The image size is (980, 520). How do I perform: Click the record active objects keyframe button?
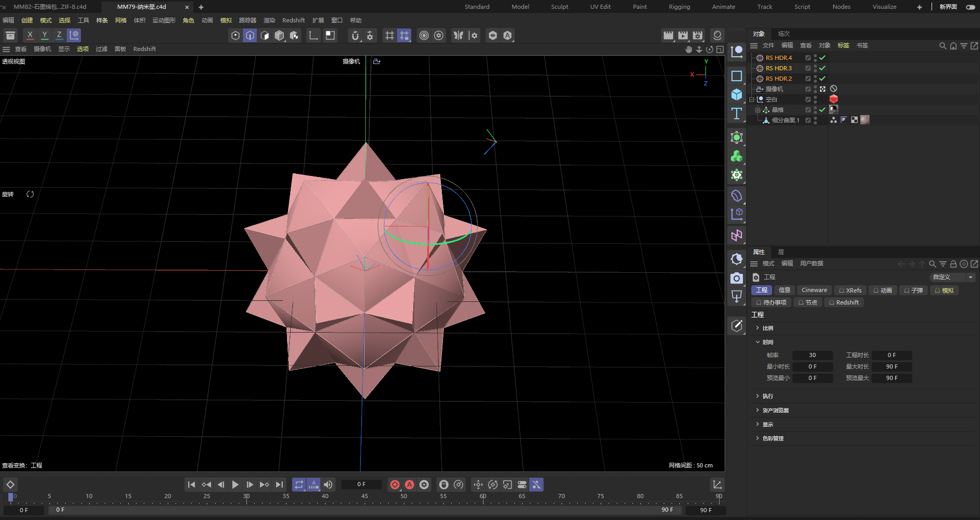point(395,485)
